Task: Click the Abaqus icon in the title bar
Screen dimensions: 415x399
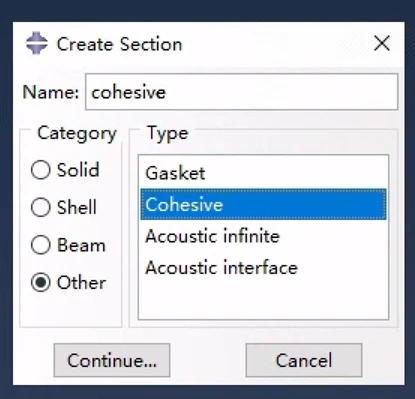Action: [37, 43]
